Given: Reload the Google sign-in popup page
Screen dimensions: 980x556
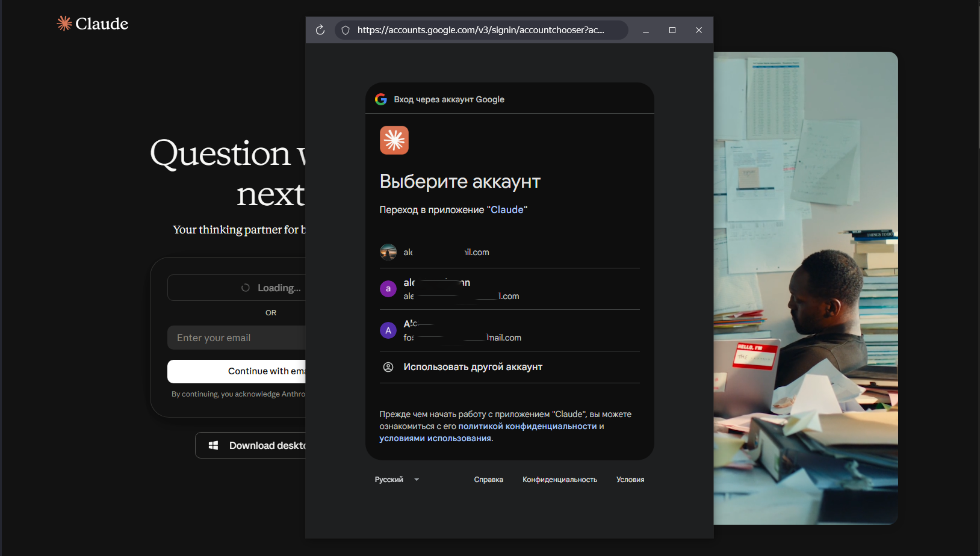Looking at the screenshot, I should coord(320,30).
